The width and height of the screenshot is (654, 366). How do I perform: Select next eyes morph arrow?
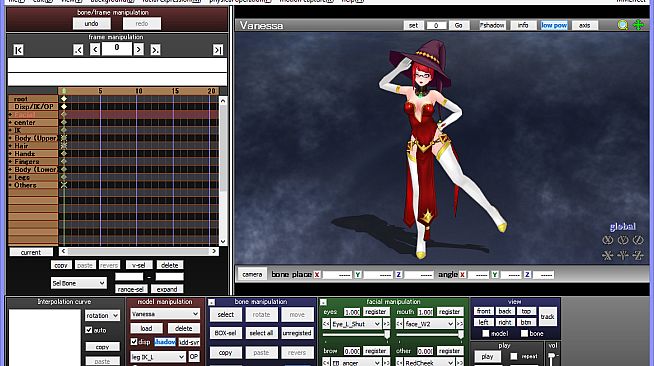386,324
